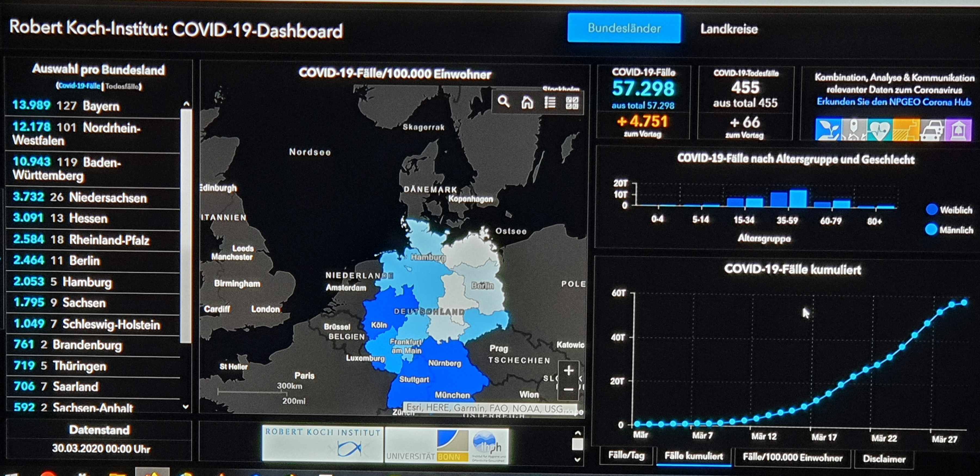The width and height of the screenshot is (980, 476).
Task: Follow the NPGEO Corona Hub link
Action: coord(894,102)
